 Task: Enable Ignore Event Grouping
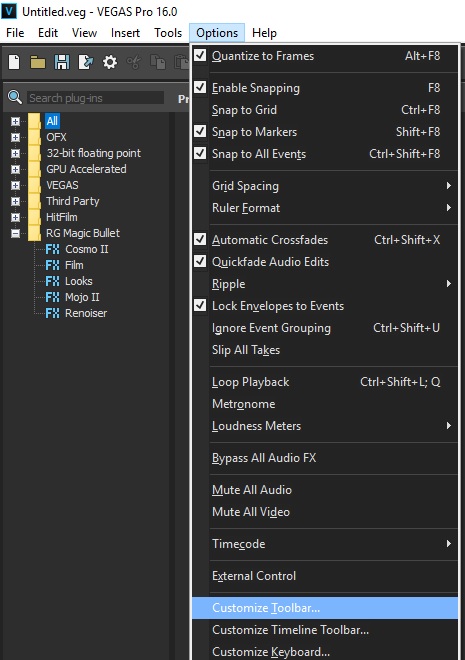point(325,328)
